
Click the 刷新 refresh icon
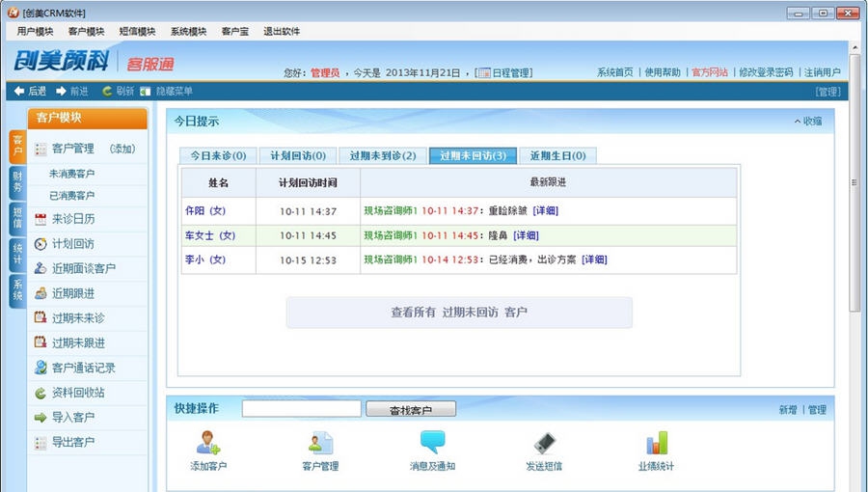point(107,91)
